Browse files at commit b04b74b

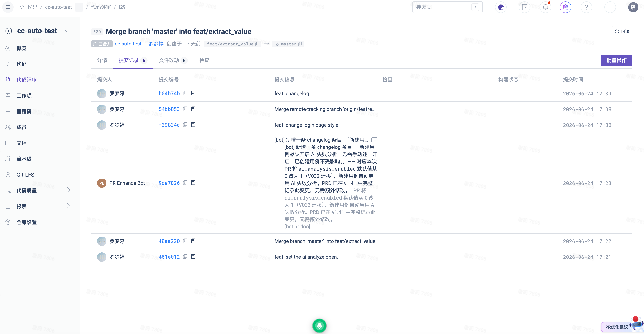(193, 93)
